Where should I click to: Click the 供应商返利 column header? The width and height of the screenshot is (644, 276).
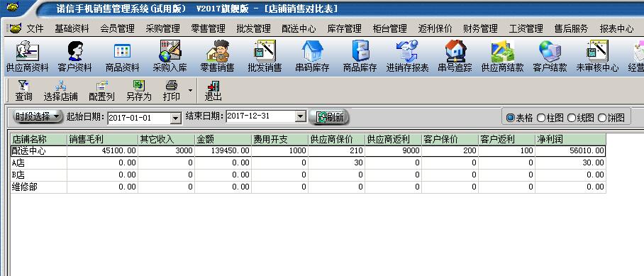pyautogui.click(x=393, y=139)
